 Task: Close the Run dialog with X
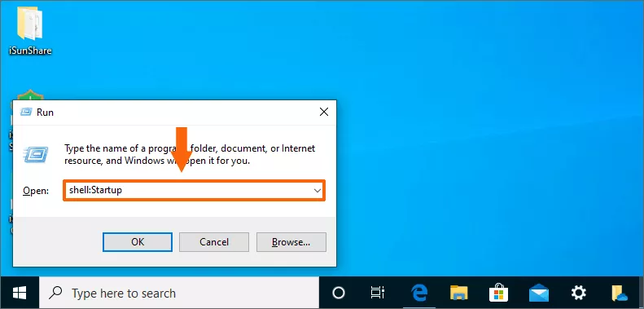click(324, 112)
